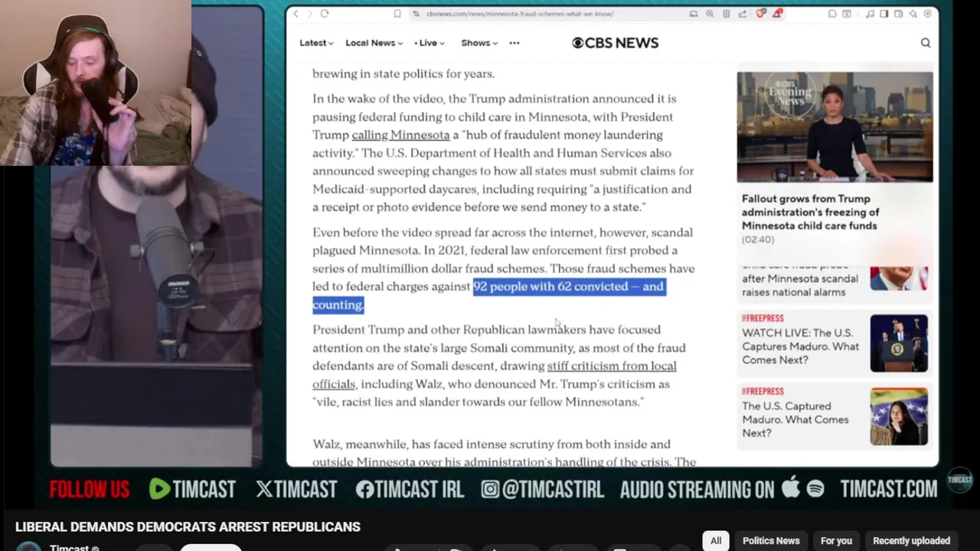980x551 pixels.
Task: Click the music note icon in browser toolbar
Action: [870, 14]
